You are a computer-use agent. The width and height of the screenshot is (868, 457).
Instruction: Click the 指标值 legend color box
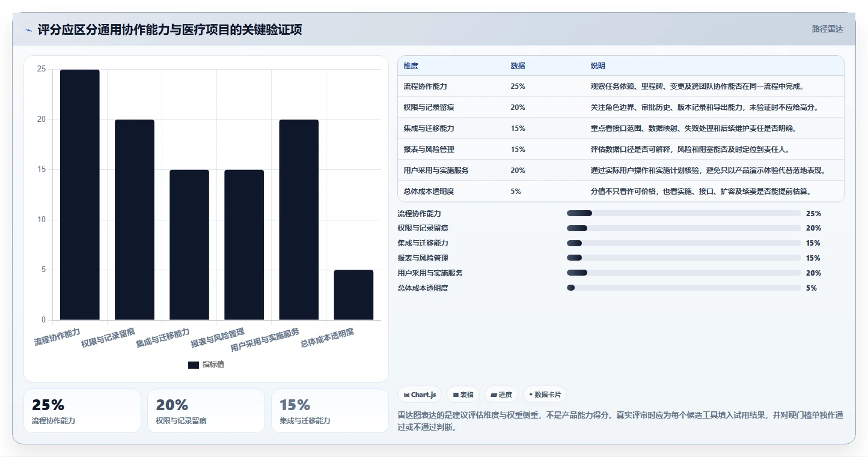tap(193, 365)
